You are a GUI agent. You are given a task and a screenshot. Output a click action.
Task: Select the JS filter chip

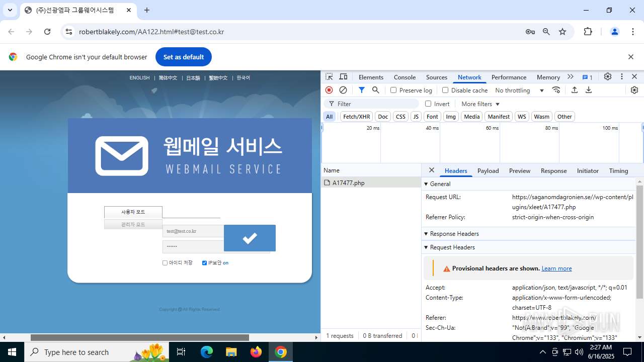click(x=416, y=117)
